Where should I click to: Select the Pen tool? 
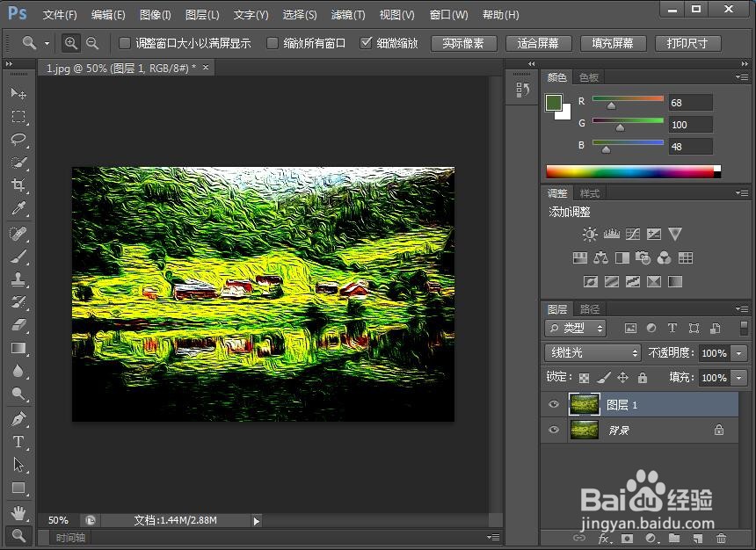[18, 419]
